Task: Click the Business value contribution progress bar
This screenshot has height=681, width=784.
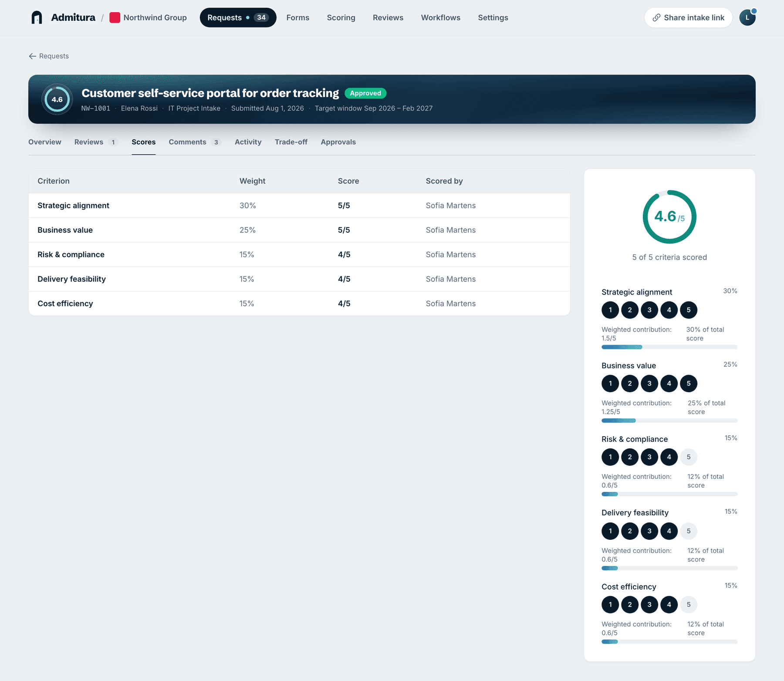Action: coord(669,421)
